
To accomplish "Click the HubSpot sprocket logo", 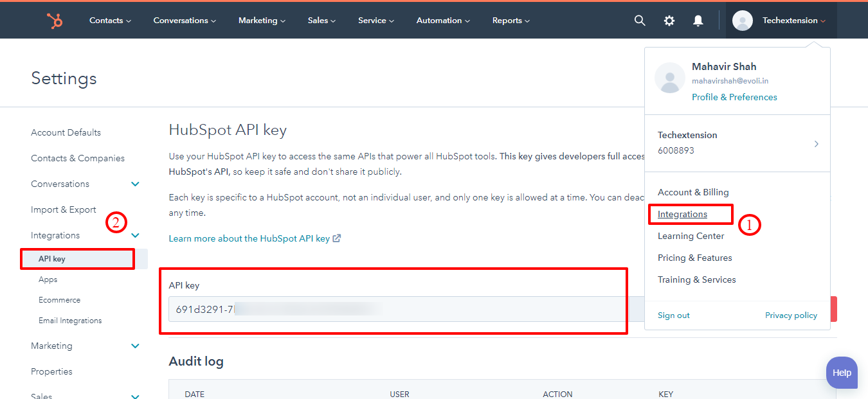I will tap(55, 21).
